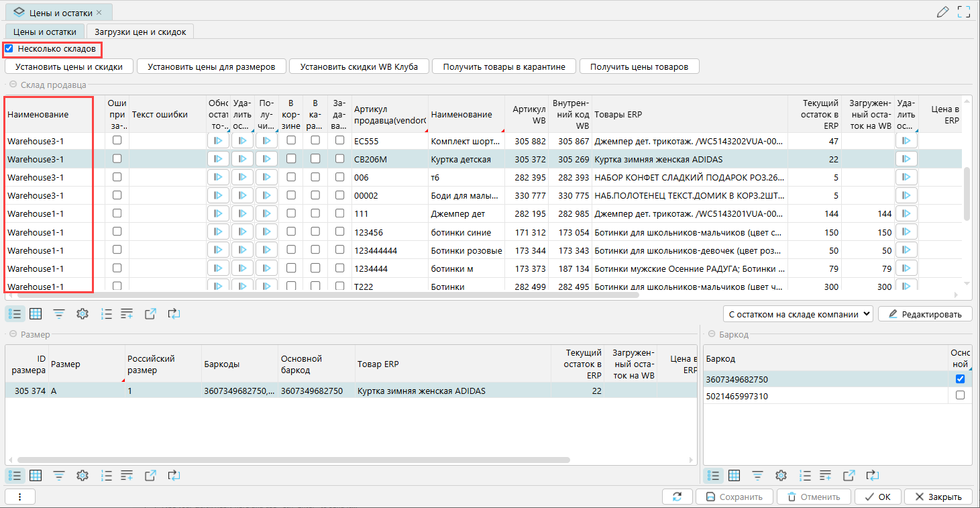
Task: Collapse the Баркод section
Action: [711, 334]
